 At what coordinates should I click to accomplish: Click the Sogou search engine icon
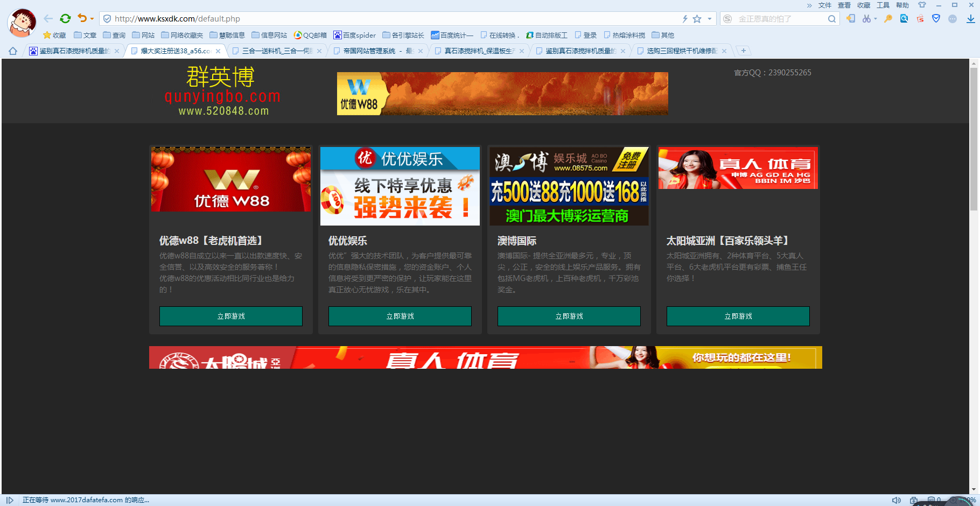[x=727, y=19]
